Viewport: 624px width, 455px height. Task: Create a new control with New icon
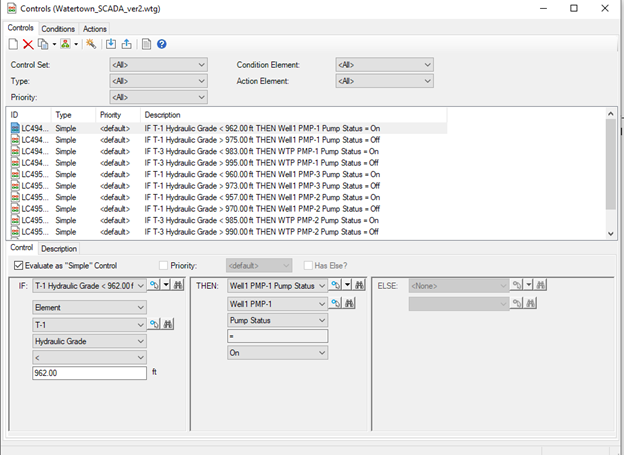[13, 44]
